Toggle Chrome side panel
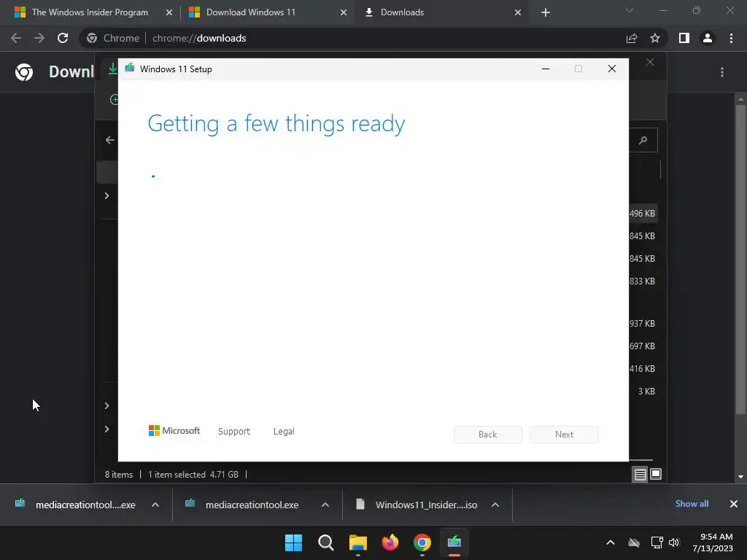This screenshot has height=560, width=747. tap(684, 38)
